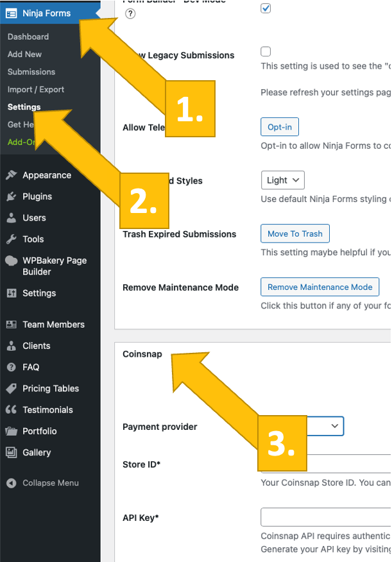Open the WordPress Settings menu with sliders
This screenshot has width=392, height=562.
[39, 293]
